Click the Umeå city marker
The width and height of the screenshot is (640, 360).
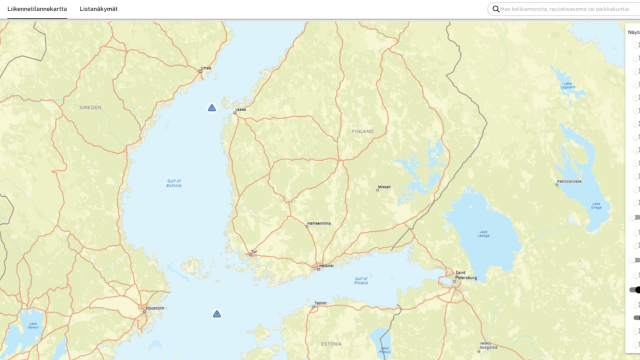pyautogui.click(x=200, y=71)
